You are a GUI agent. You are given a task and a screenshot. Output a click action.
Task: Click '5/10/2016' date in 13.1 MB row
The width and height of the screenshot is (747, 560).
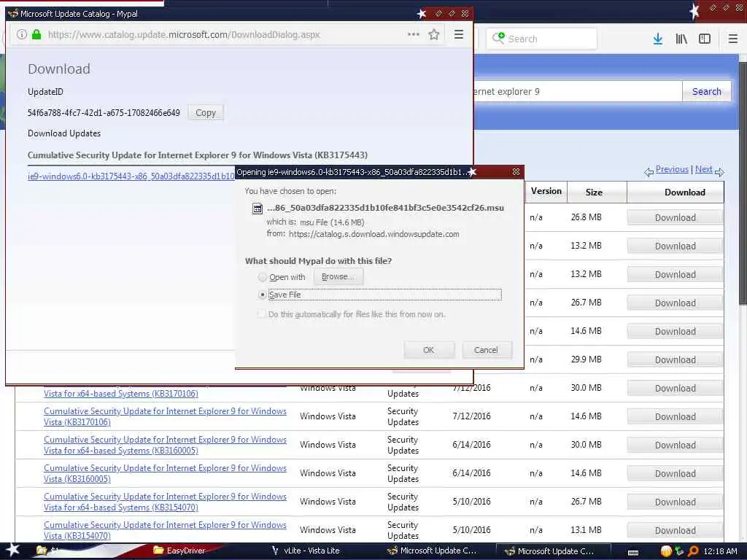(471, 530)
